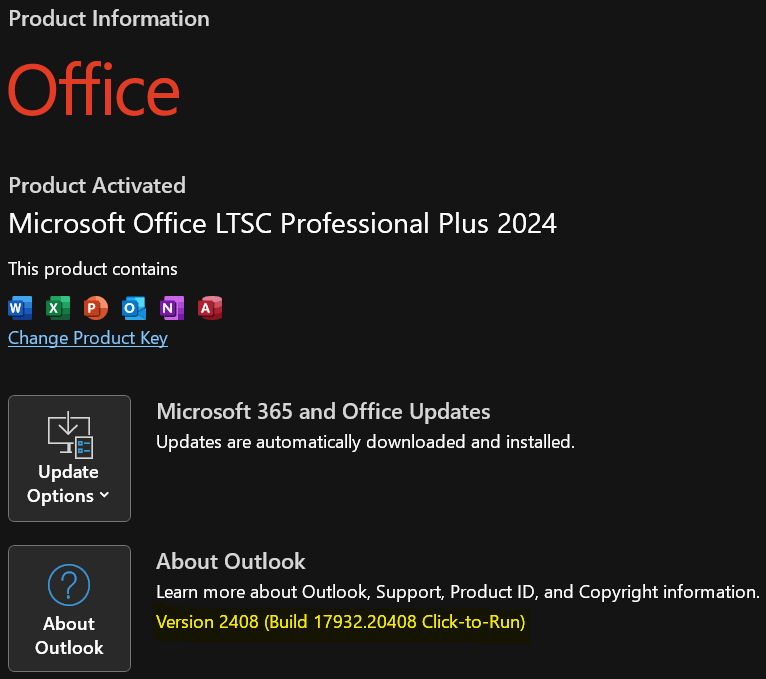Select the Office LTSC Professional Plus 2024 title
The width and height of the screenshot is (766, 679).
pos(282,224)
